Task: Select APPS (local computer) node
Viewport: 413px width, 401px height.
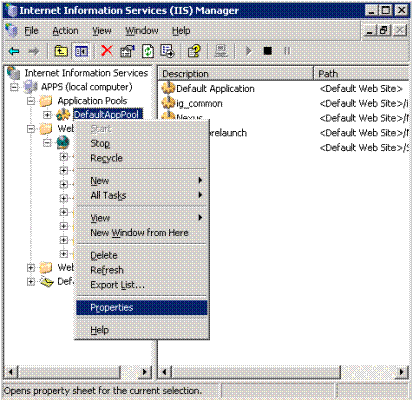Action: [87, 87]
